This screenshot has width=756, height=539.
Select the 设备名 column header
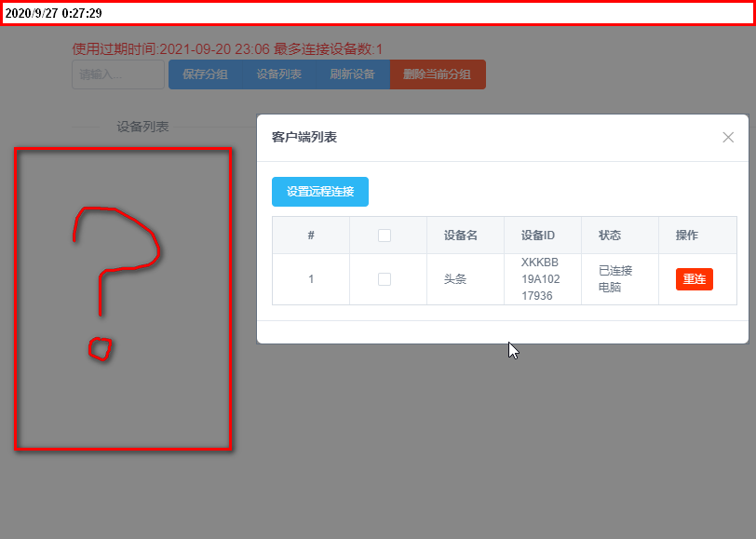[461, 236]
